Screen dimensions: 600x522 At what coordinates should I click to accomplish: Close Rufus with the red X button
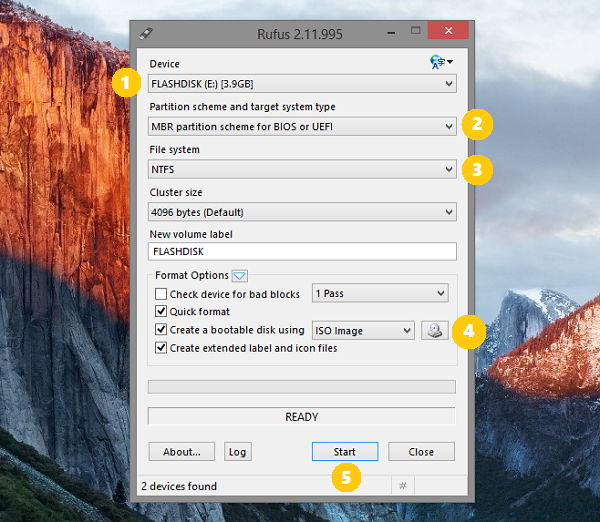[x=448, y=30]
